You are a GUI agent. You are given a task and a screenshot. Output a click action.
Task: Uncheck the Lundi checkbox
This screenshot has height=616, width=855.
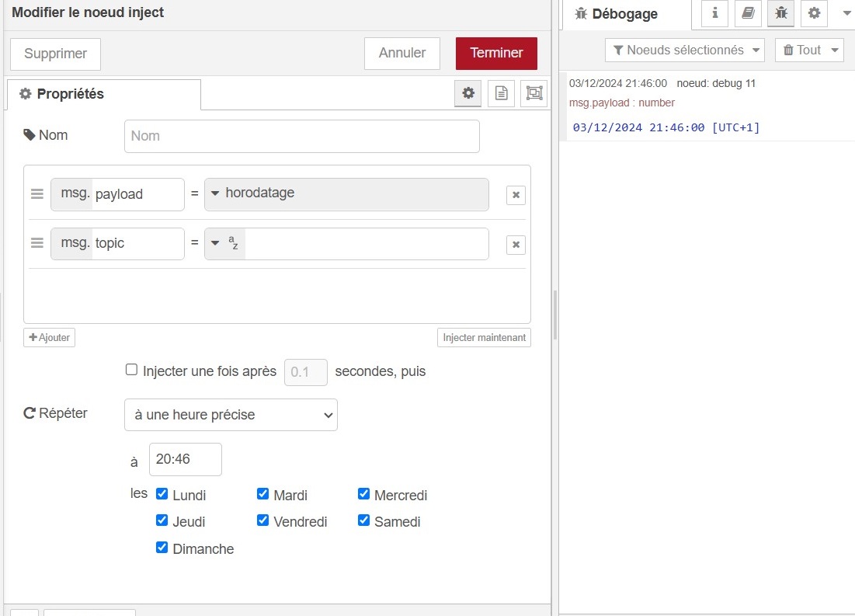pos(162,494)
